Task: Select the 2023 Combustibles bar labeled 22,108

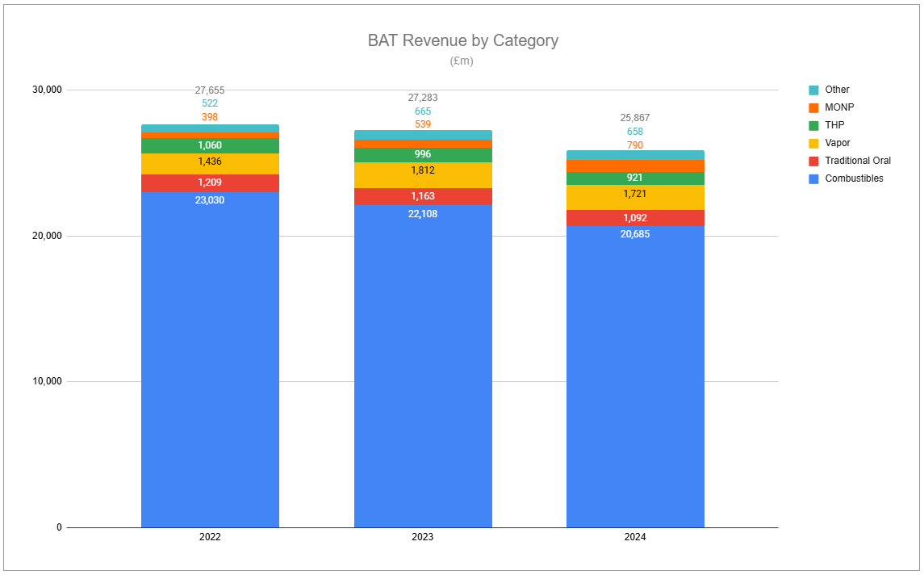Action: click(423, 366)
